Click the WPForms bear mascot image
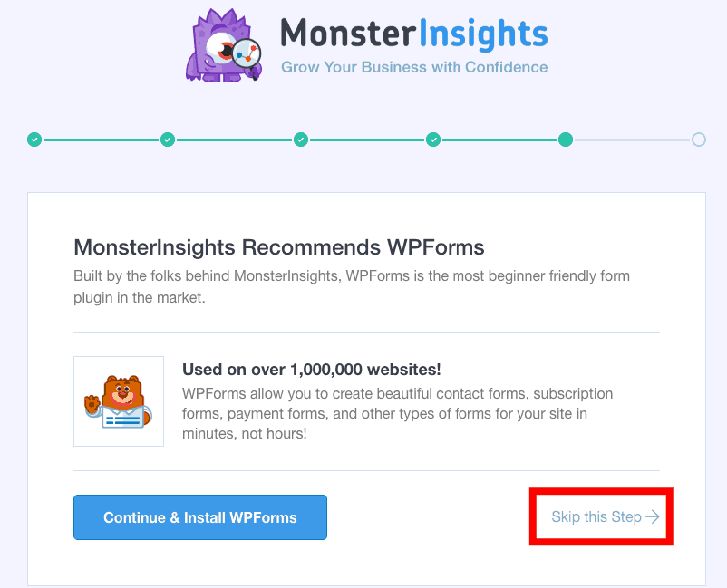The height and width of the screenshot is (588, 727). (119, 401)
